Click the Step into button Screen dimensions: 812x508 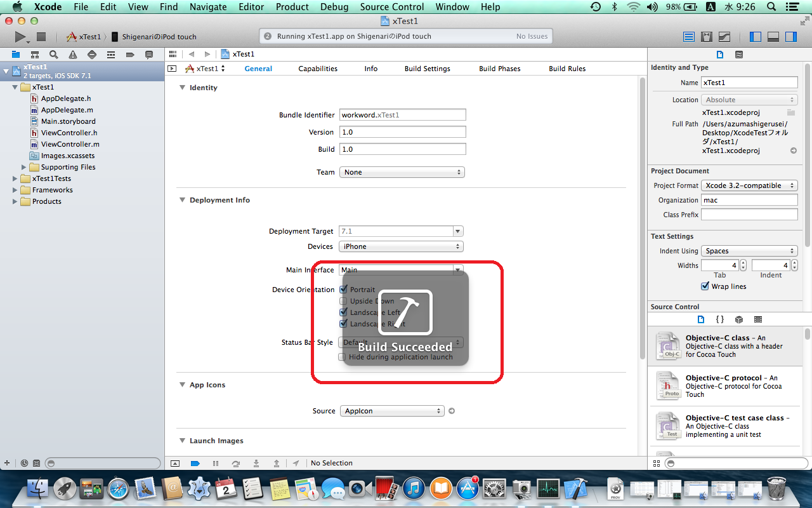(x=256, y=464)
